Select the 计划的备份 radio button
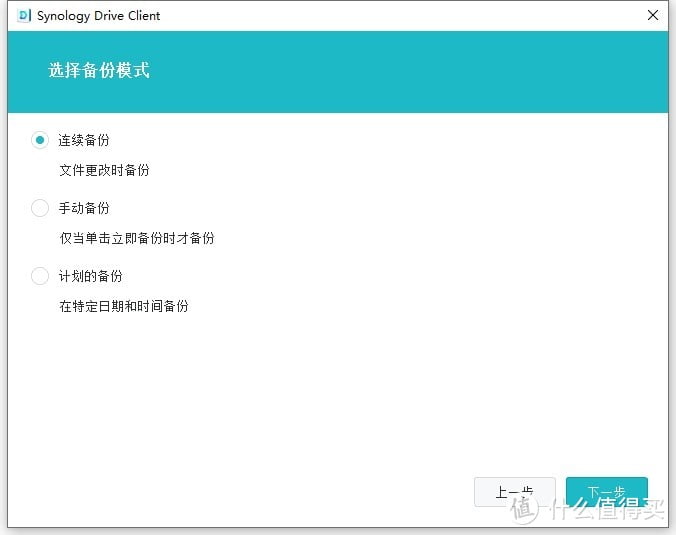Image resolution: width=676 pixels, height=535 pixels. (x=40, y=276)
